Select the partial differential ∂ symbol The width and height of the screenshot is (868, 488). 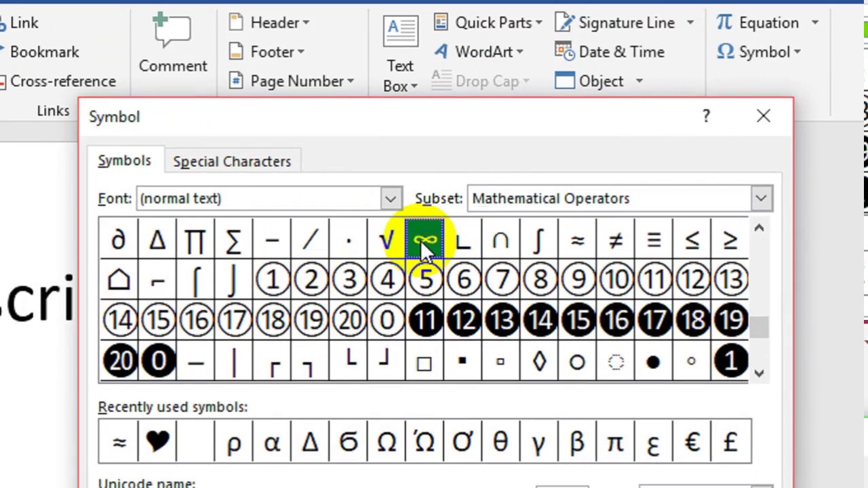click(119, 240)
